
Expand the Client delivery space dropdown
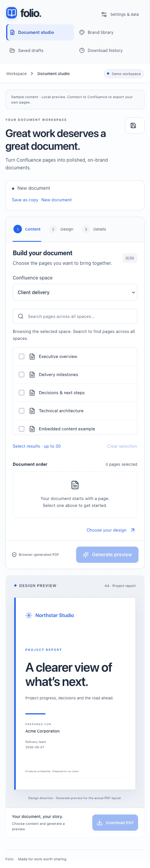click(75, 292)
